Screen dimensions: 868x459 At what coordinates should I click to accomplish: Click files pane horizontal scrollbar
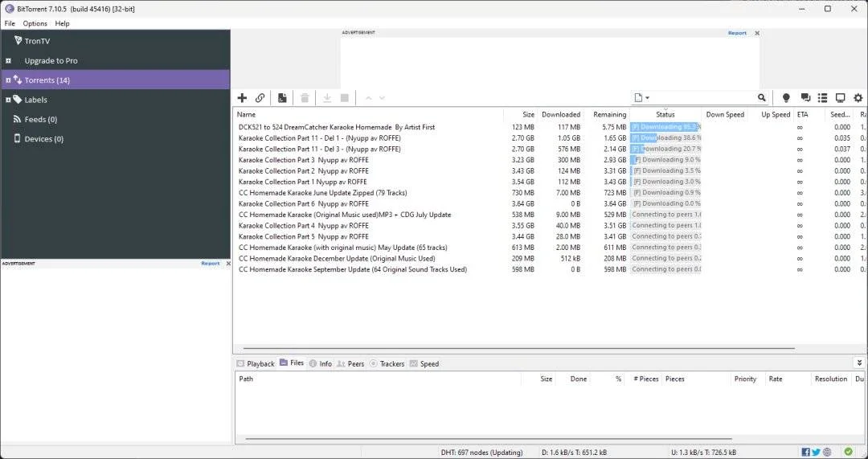click(489, 439)
